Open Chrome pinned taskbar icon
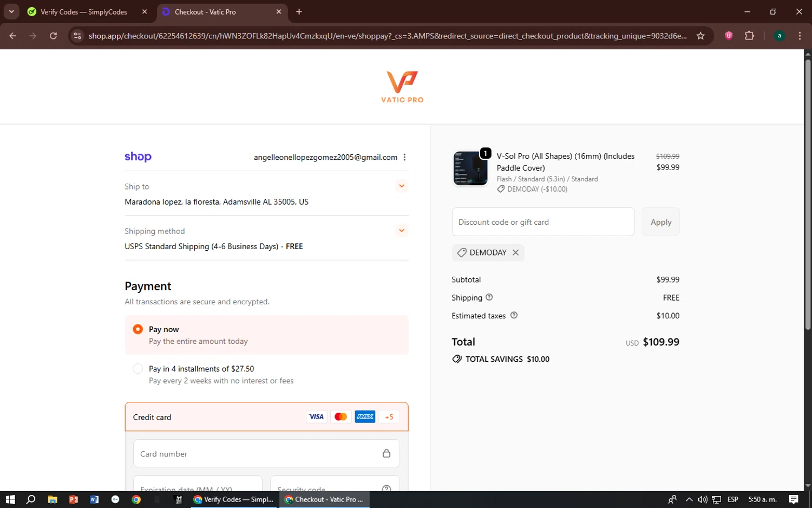 click(x=136, y=499)
